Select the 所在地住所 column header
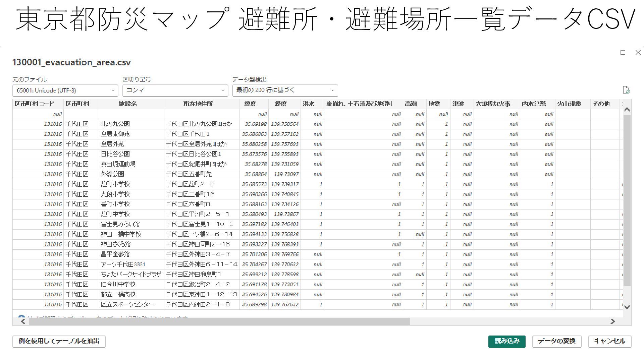The height and width of the screenshot is (362, 644). point(198,104)
